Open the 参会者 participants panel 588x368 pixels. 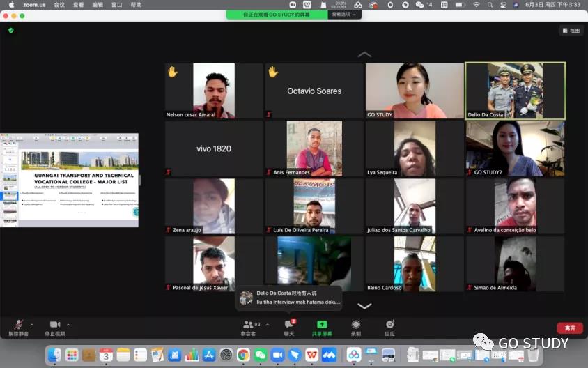point(248,326)
